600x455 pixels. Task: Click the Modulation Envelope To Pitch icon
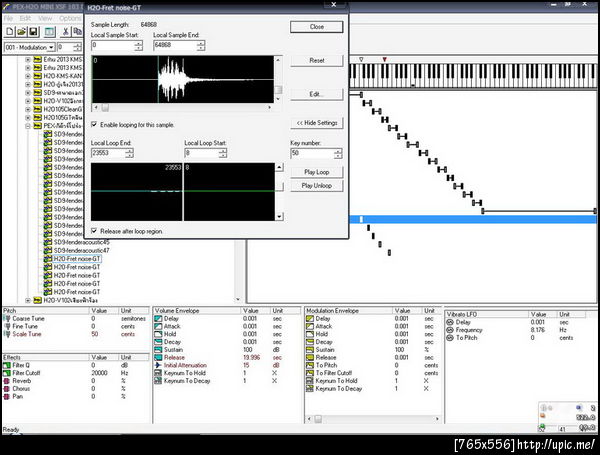[x=310, y=365]
